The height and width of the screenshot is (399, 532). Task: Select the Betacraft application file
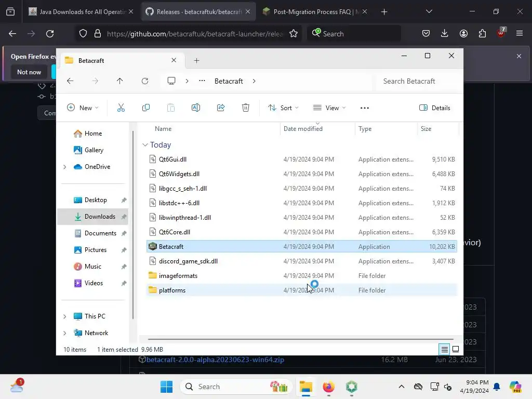302,247
